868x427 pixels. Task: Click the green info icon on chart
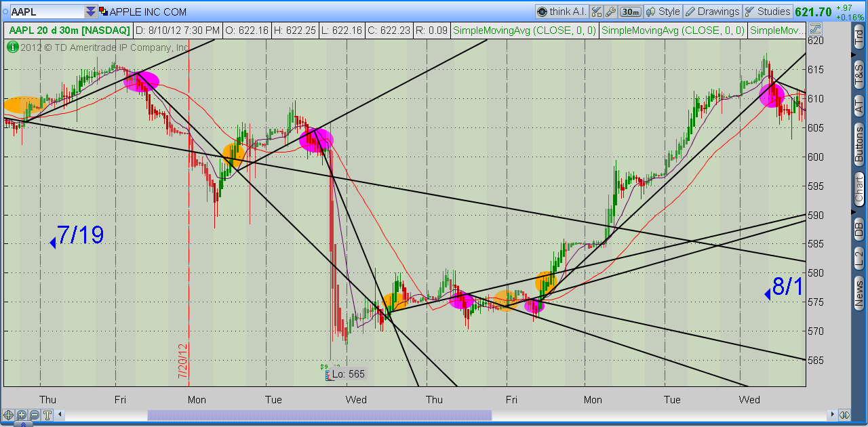click(x=12, y=47)
